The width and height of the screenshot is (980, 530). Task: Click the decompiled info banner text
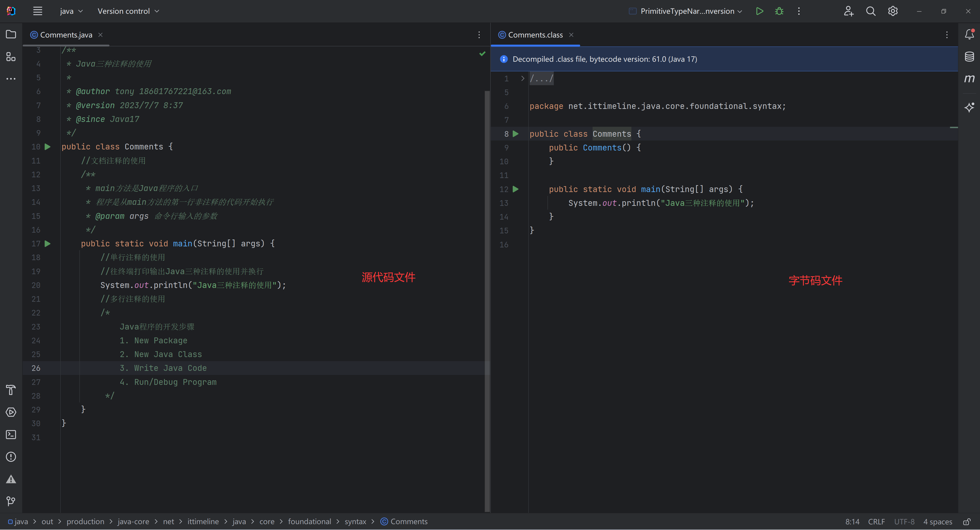pyautogui.click(x=605, y=59)
